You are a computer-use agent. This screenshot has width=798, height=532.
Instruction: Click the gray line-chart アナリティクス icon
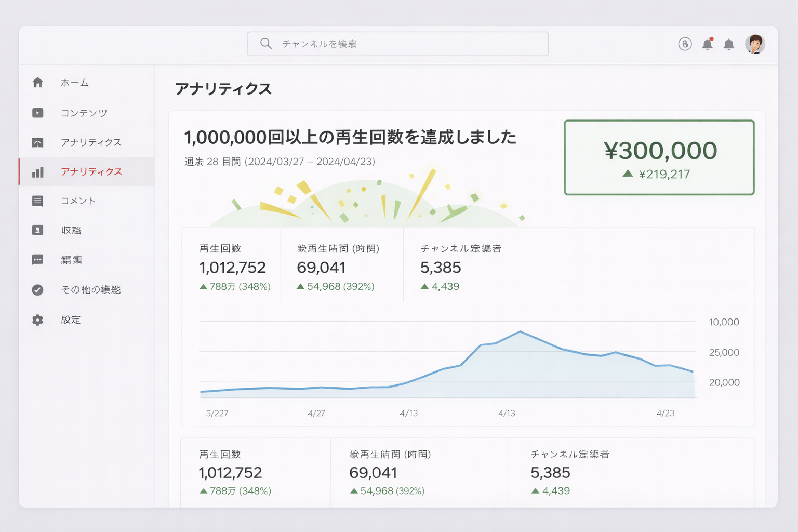pyautogui.click(x=38, y=142)
